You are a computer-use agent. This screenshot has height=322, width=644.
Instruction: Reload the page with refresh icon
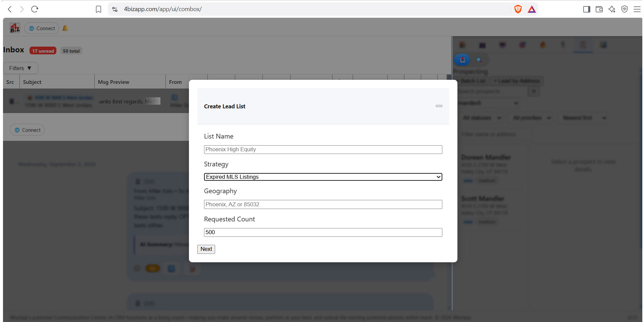[x=35, y=9]
